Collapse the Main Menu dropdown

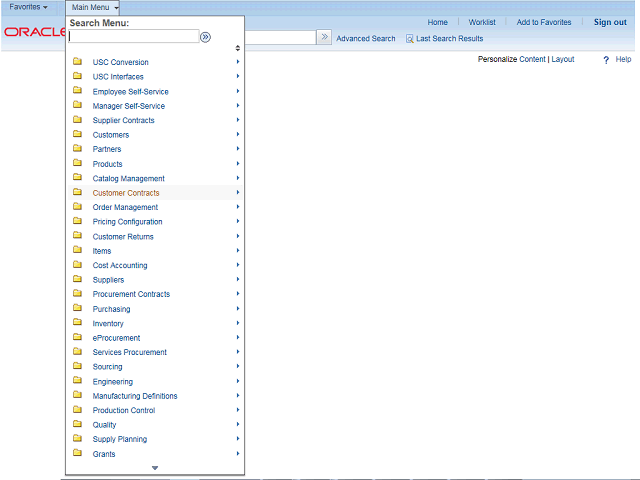(x=95, y=7)
